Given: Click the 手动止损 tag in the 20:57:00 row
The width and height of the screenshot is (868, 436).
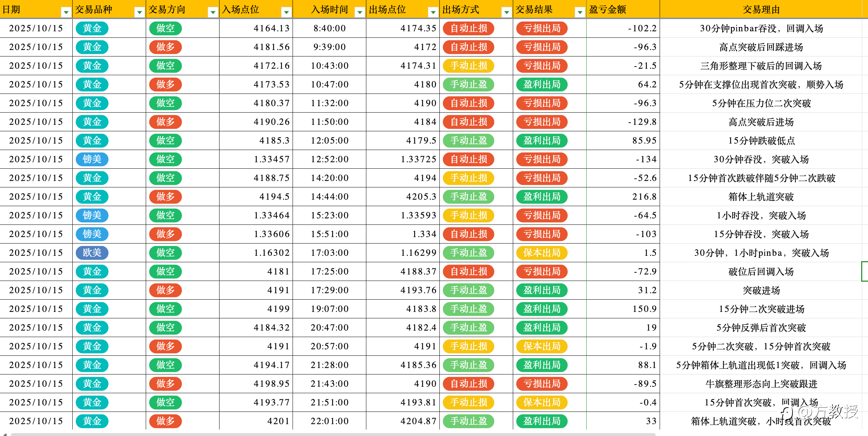Looking at the screenshot, I should tap(469, 346).
